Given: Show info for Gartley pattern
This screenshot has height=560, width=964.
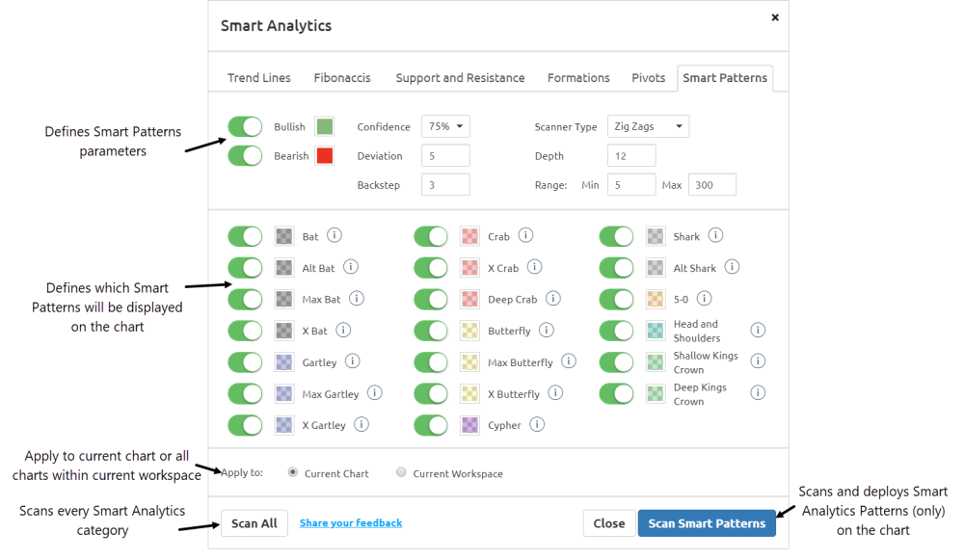Looking at the screenshot, I should point(352,361).
